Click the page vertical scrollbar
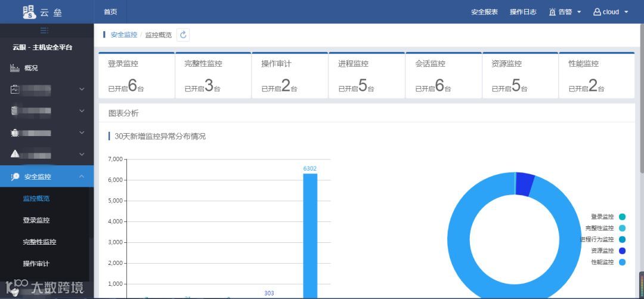The image size is (644, 299). [x=642, y=98]
